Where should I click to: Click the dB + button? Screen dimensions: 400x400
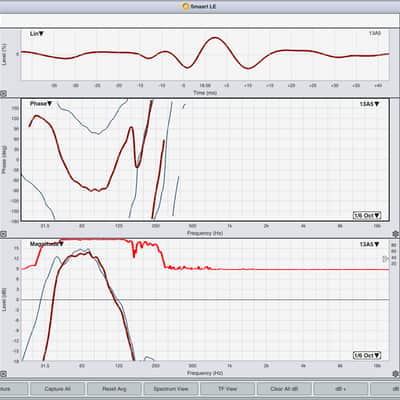341,389
